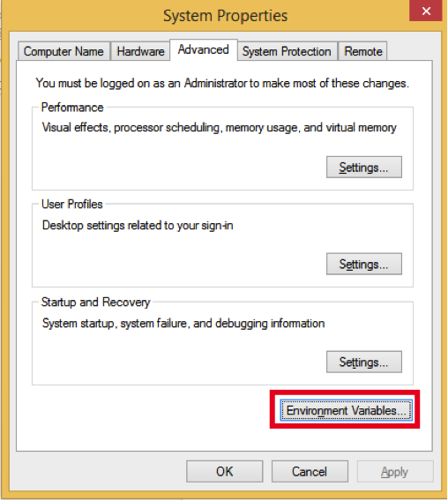Select the Advanced tab
Screen dimensions: 448x501
(x=204, y=50)
